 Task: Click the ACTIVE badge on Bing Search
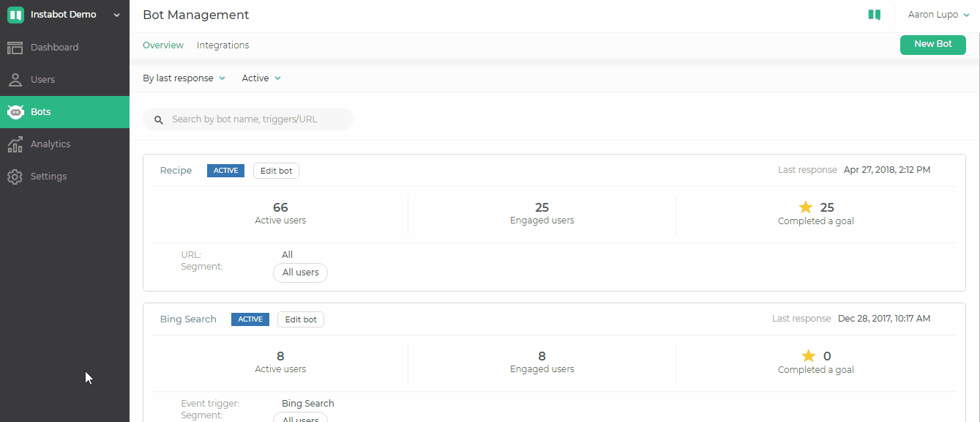coord(250,319)
